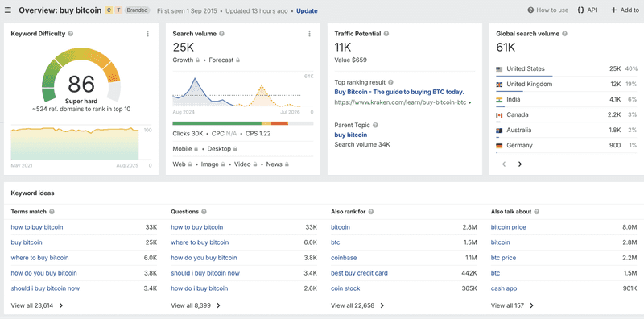Open the kraken.com buy-bitcoin URL
This screenshot has height=319, width=644.
click(400, 102)
